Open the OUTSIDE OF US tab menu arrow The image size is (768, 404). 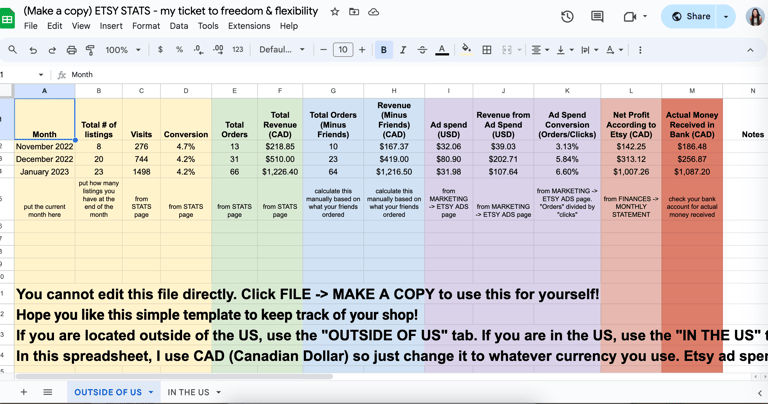pyautogui.click(x=151, y=392)
